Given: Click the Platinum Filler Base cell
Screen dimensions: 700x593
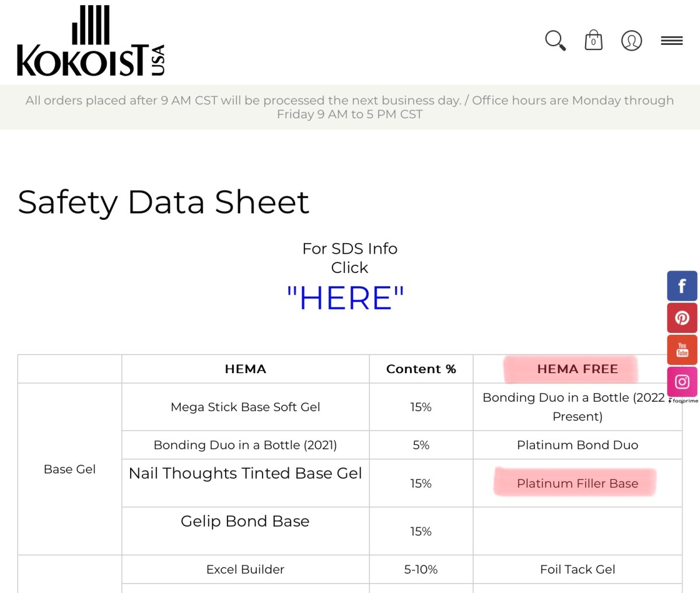Looking at the screenshot, I should [577, 483].
